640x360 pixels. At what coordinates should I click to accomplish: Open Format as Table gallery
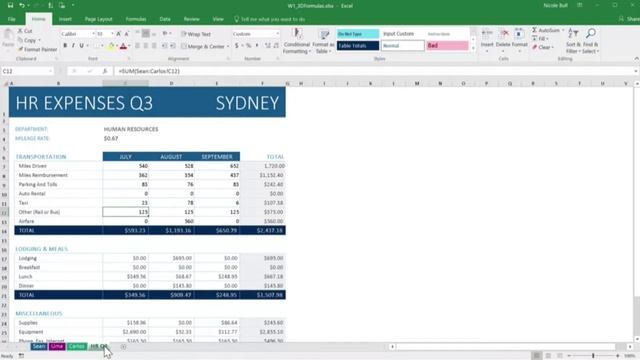(x=324, y=41)
